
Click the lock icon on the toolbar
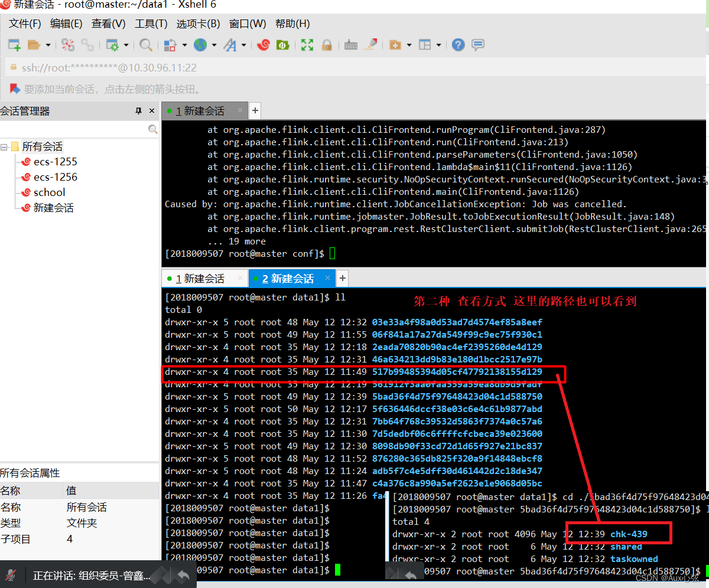[x=327, y=45]
